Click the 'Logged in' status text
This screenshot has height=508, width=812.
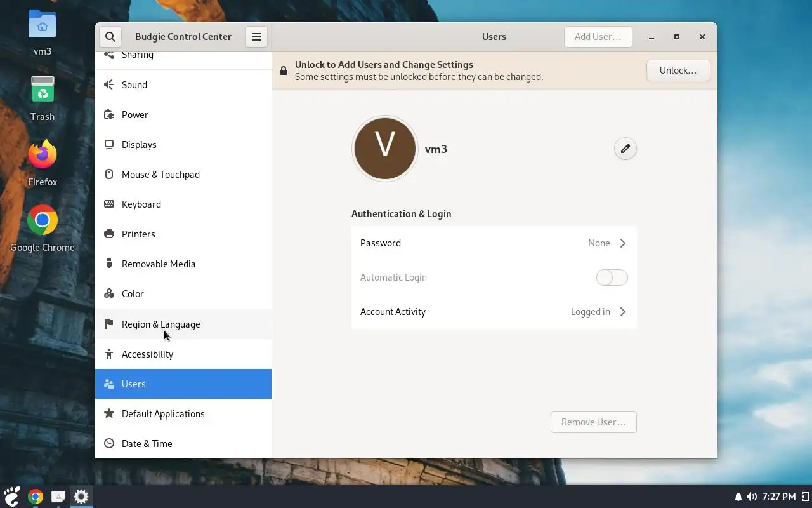pos(591,312)
